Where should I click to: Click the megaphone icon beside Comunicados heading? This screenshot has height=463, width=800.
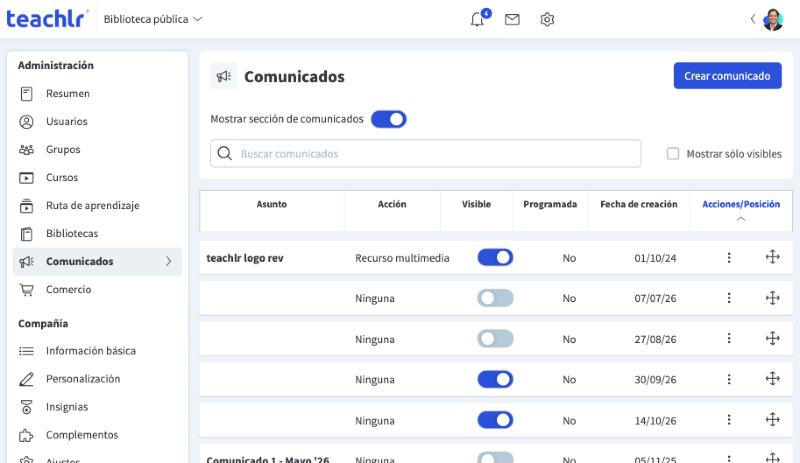tap(223, 77)
